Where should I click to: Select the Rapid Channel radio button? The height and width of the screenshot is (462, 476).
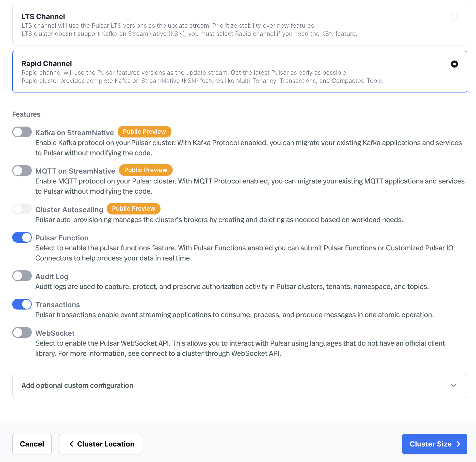pos(454,64)
